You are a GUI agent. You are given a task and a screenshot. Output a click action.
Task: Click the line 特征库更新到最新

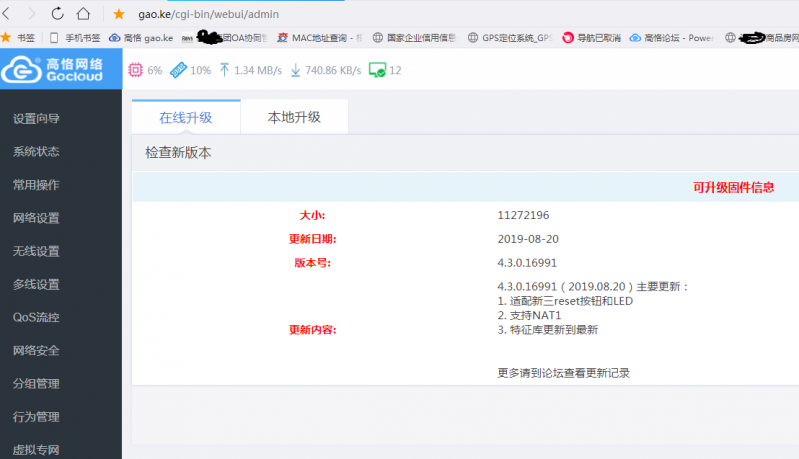coord(547,330)
